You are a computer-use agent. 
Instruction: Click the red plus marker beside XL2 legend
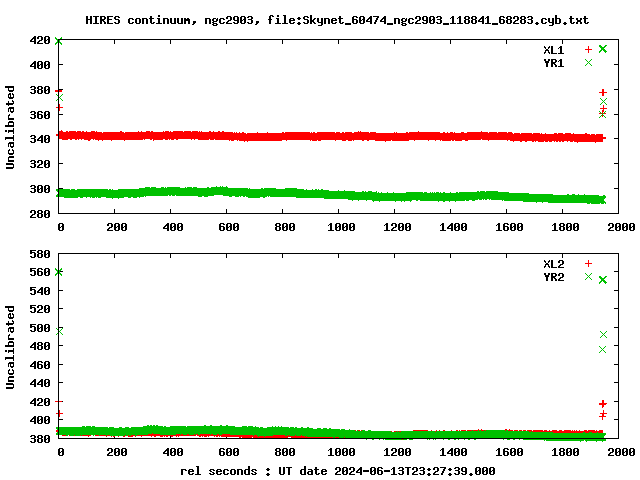click(x=588, y=264)
